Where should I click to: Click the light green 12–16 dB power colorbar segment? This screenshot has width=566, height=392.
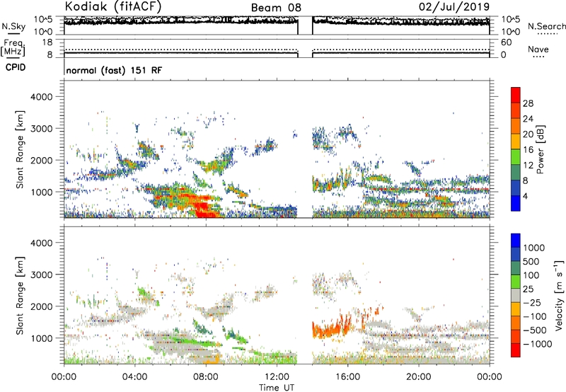pos(516,157)
